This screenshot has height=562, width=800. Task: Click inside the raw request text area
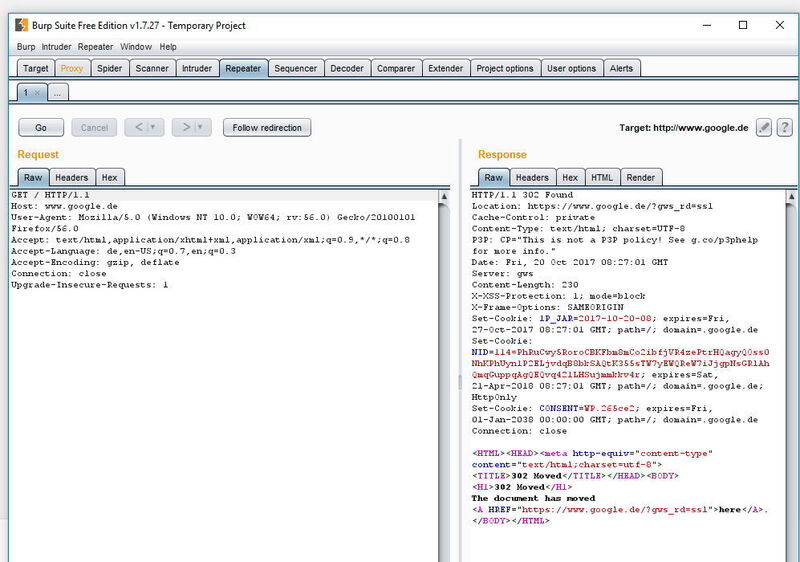220,400
